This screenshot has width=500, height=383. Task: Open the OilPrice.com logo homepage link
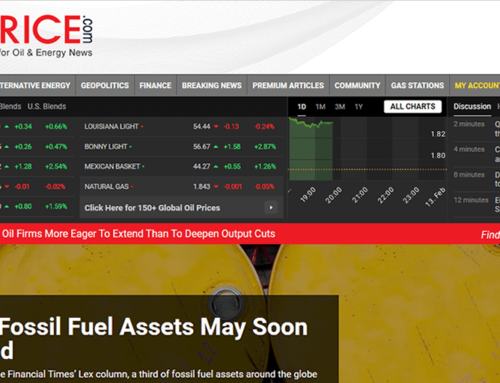point(46,35)
